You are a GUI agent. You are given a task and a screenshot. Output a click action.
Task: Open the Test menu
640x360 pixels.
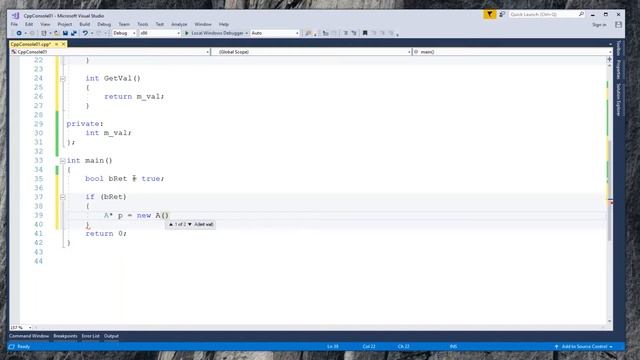160,24
